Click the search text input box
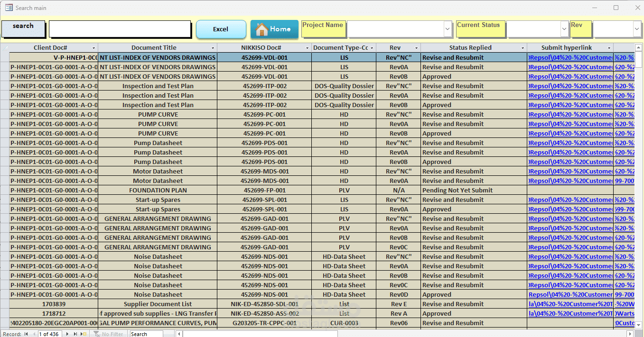Viewport: 644px width, 337px height. (x=120, y=29)
